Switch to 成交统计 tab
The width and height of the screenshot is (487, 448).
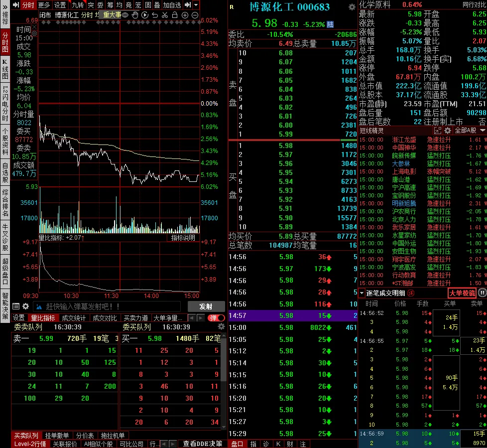[74, 318]
